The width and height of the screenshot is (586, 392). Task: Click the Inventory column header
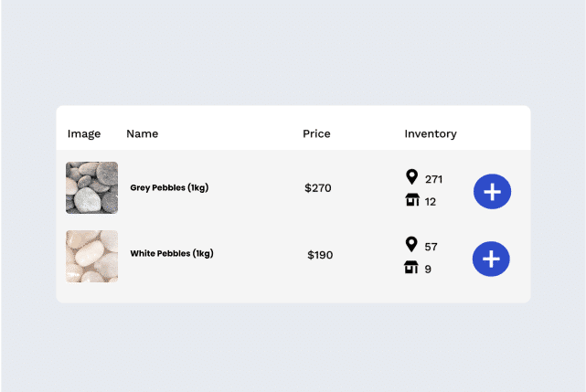click(431, 133)
